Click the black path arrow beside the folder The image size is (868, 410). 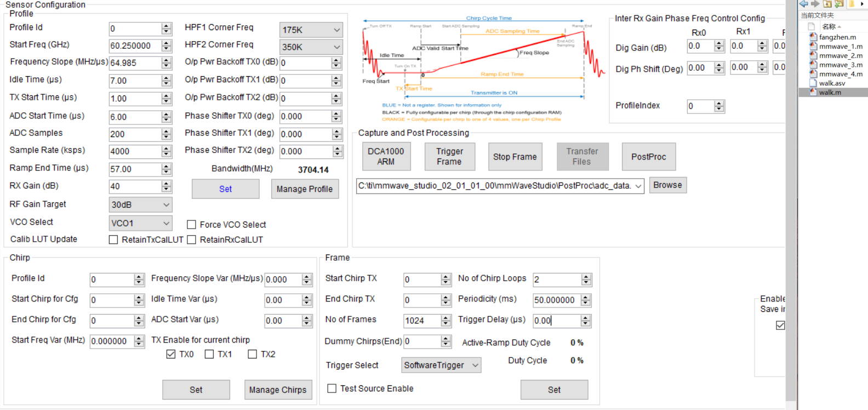pyautogui.click(x=862, y=4)
